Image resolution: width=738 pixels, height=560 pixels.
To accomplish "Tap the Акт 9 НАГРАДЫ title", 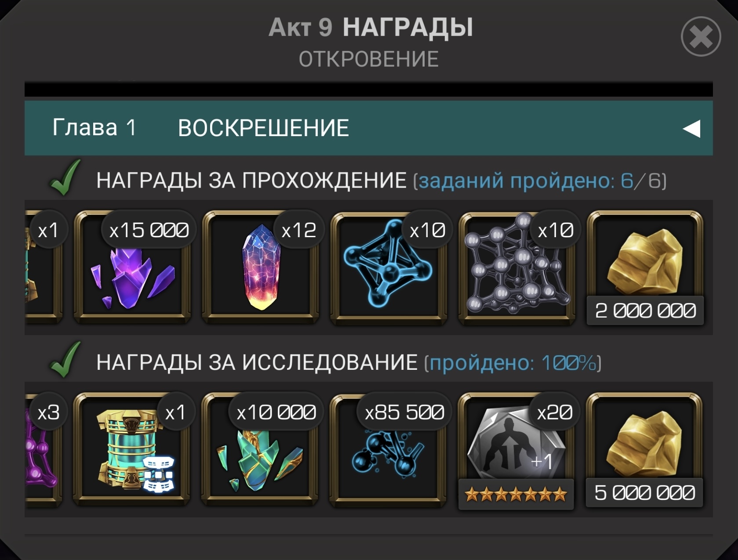I will pos(371,27).
